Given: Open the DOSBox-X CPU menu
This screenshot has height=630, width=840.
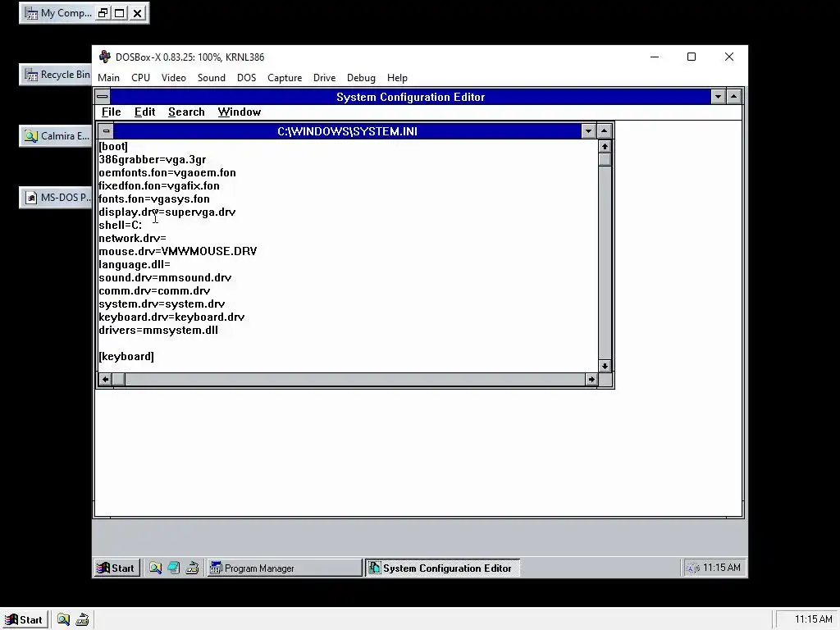Looking at the screenshot, I should (141, 78).
